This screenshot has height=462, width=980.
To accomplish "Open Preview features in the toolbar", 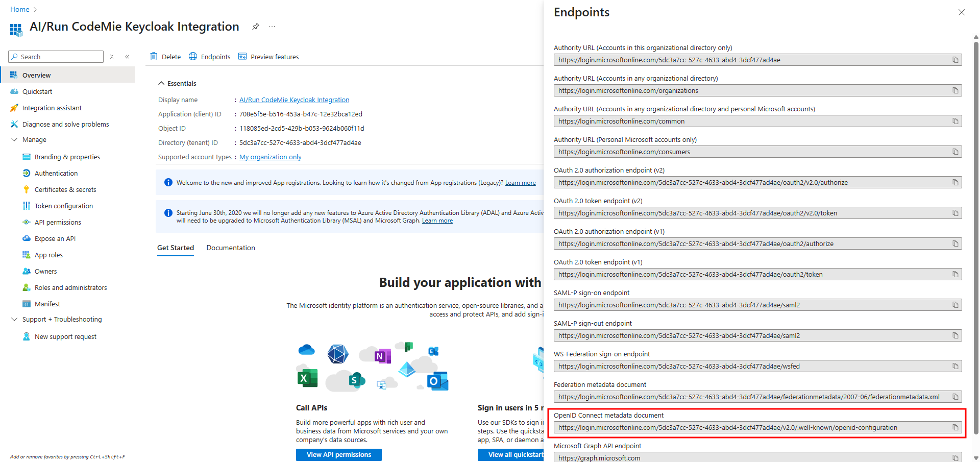I will point(268,57).
